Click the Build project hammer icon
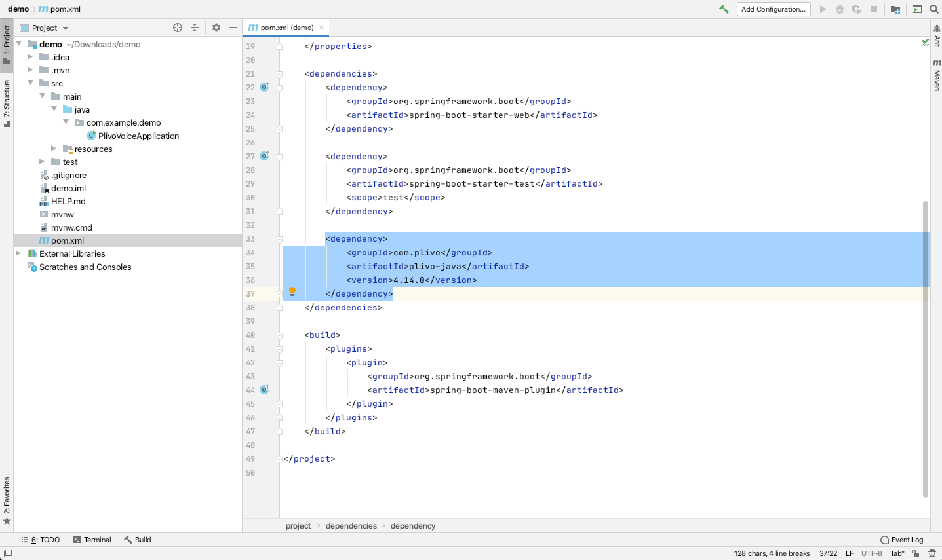 pyautogui.click(x=724, y=9)
